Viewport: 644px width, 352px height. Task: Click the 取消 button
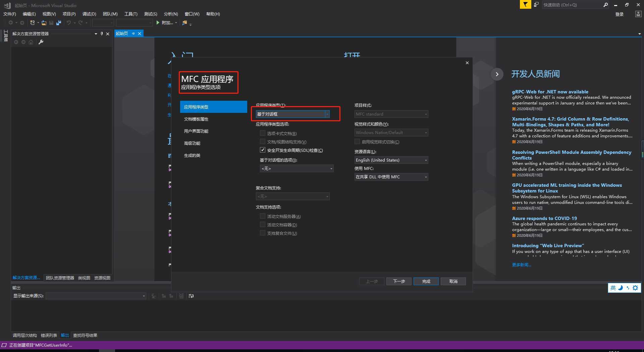453,281
